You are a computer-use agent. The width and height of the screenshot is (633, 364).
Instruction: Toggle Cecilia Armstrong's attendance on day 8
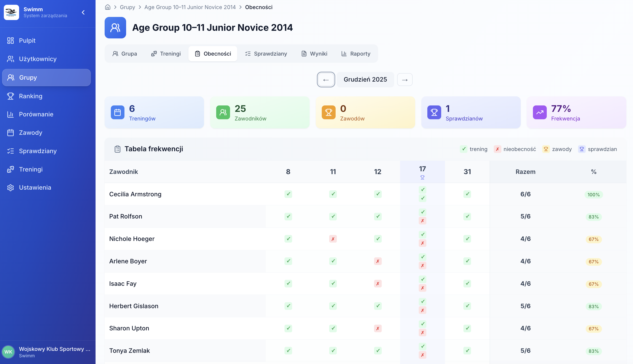(288, 194)
